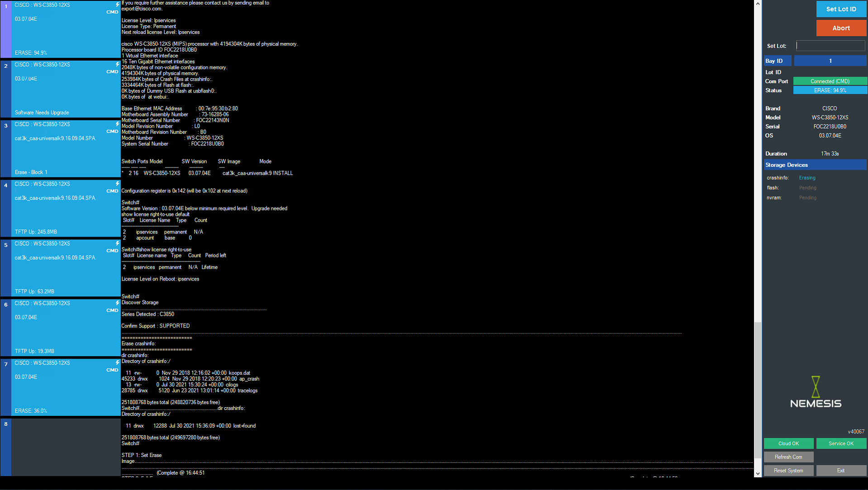Click the lightning bolt icon on bay 1
This screenshot has width=868, height=490.
117,4
